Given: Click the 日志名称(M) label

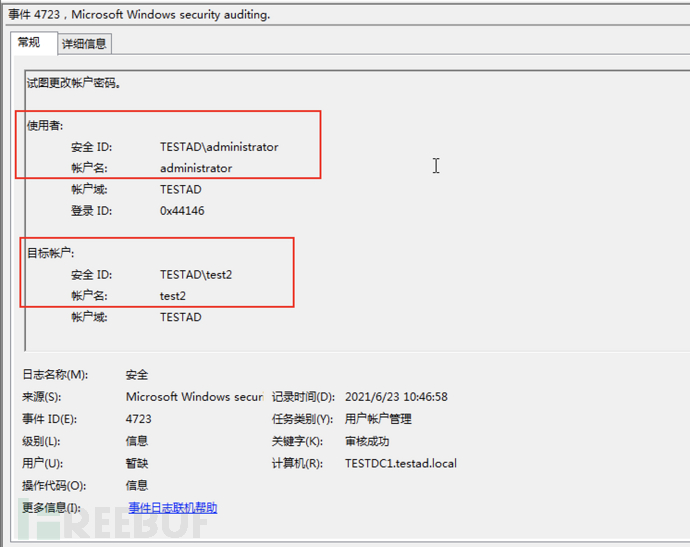Looking at the screenshot, I should pos(55,374).
